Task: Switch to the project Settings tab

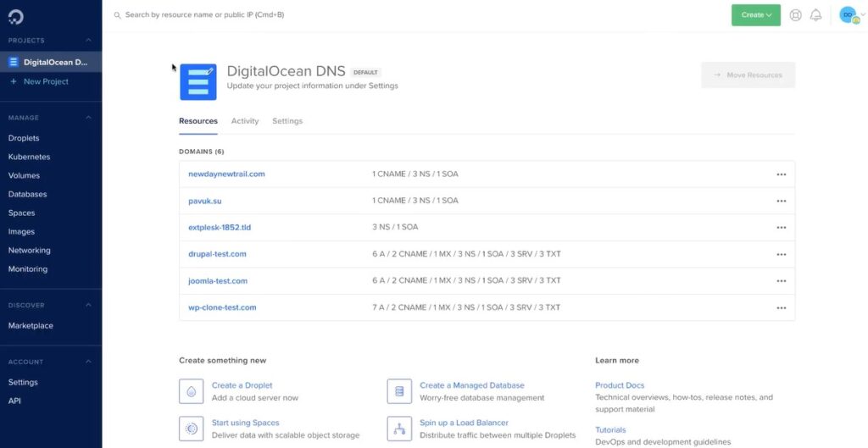Action: pos(287,121)
